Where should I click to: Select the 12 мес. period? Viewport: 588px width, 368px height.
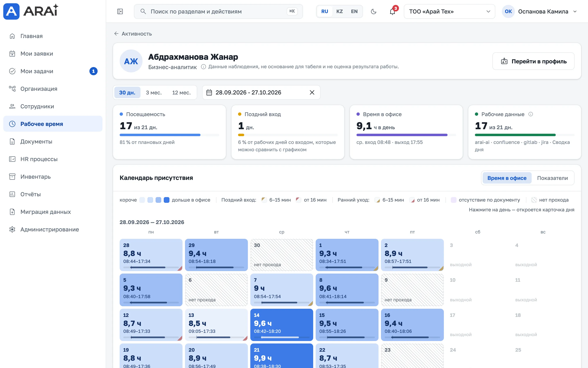181,92
